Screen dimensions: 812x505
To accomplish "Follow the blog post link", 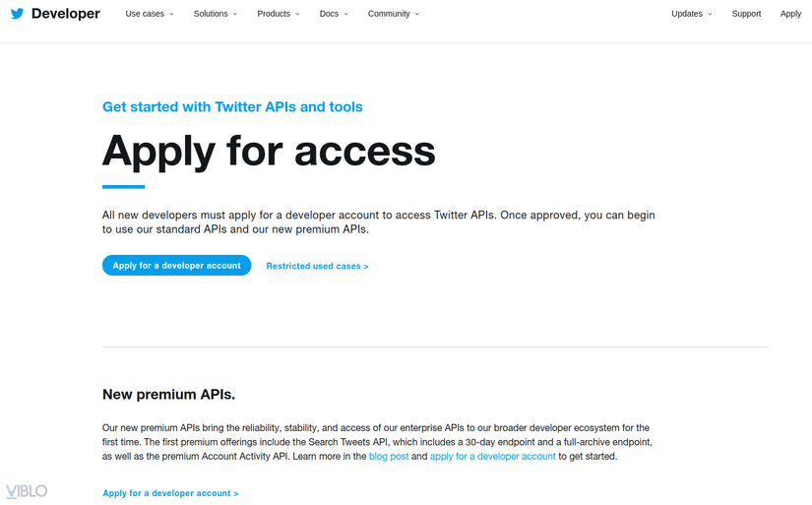I will tap(389, 457).
